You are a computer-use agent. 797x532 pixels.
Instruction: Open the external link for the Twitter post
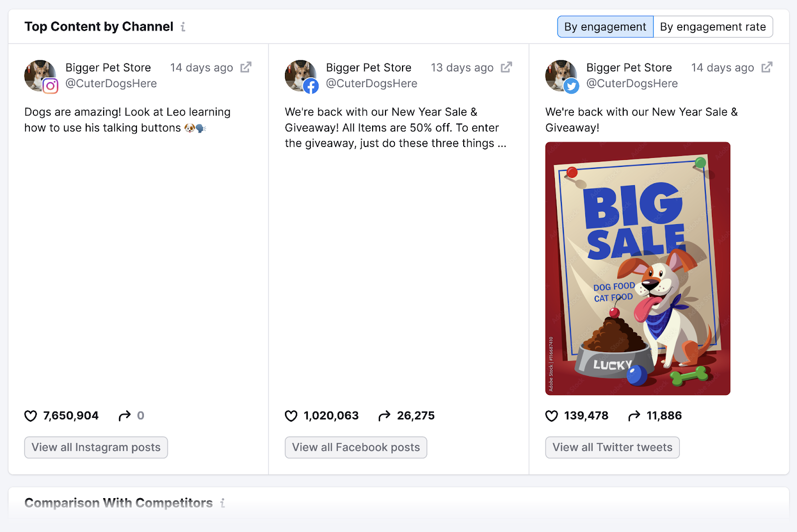click(x=767, y=67)
